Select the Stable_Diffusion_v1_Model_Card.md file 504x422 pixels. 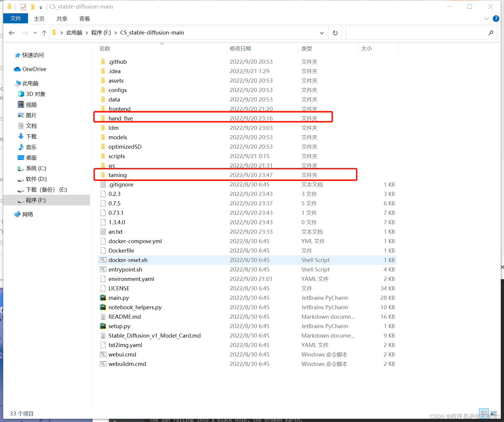click(155, 336)
